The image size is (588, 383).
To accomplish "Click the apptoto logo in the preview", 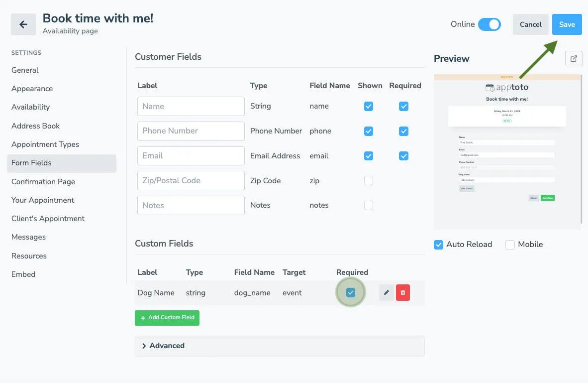I will click(x=507, y=87).
